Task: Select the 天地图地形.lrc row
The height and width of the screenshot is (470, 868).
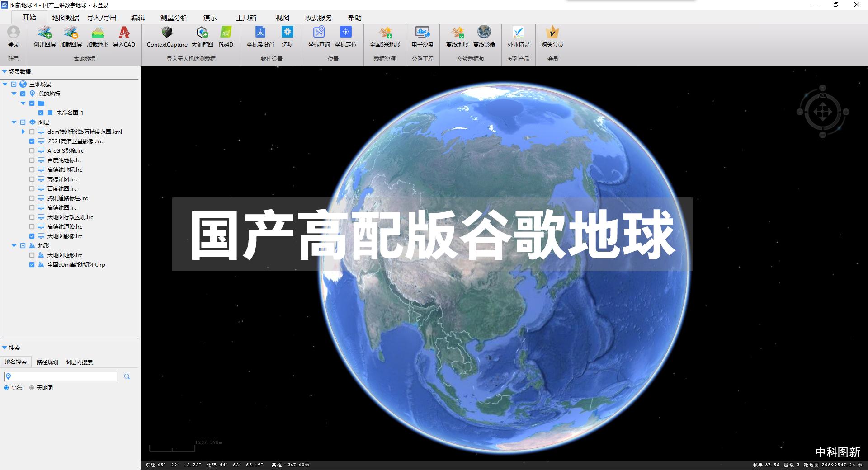Action: [65, 255]
